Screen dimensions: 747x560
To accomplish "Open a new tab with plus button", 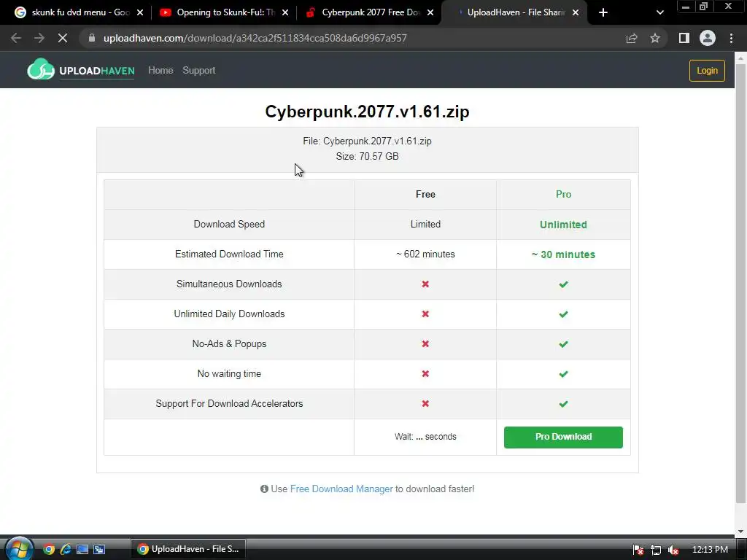I will [603, 12].
